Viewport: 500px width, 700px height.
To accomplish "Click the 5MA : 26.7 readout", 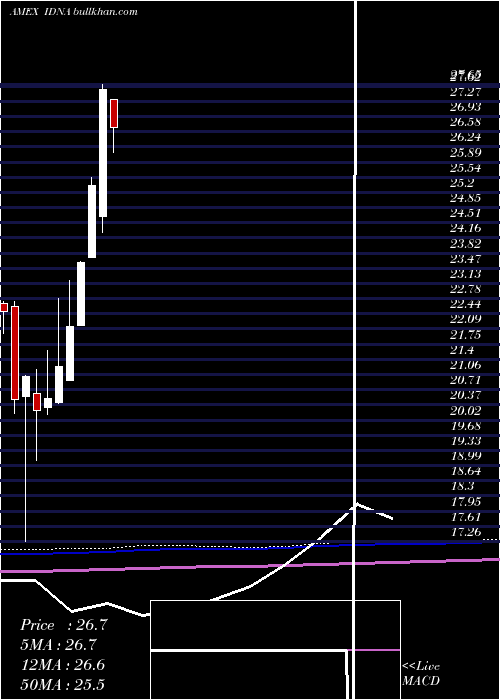I will 59,645.
